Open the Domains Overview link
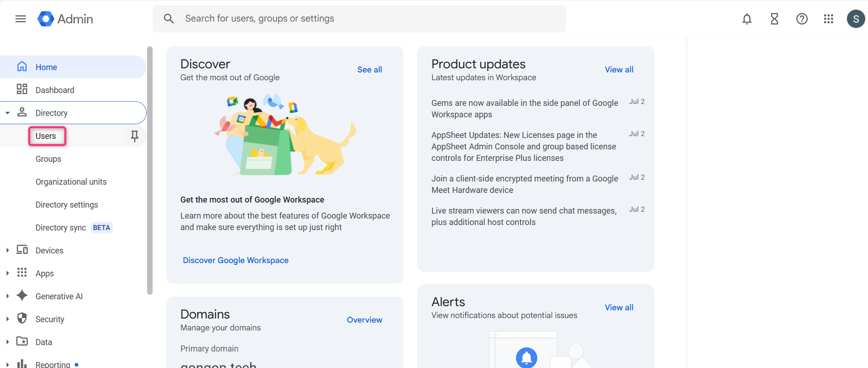 (x=364, y=320)
